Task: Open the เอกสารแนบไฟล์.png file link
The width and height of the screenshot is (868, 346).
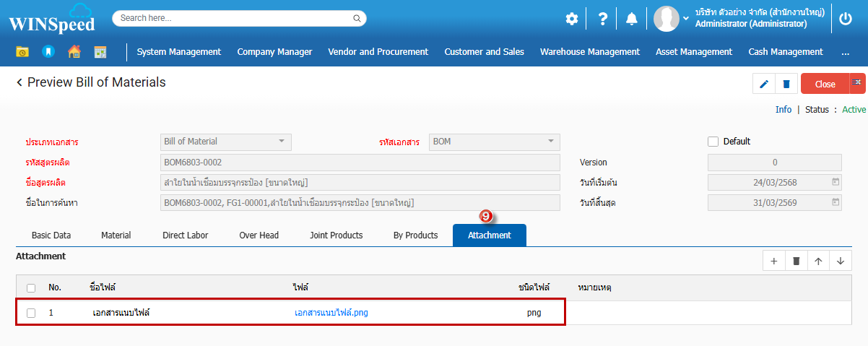Action: click(331, 313)
